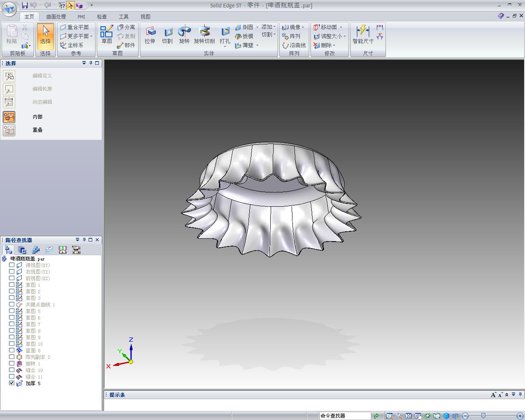Click the zoom area icon in status bar
525x420 pixels.
389,416
